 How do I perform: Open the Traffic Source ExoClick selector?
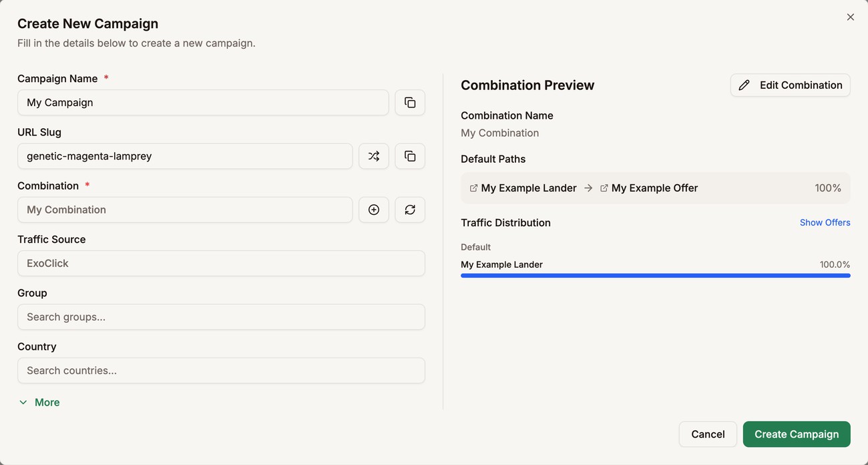221,264
